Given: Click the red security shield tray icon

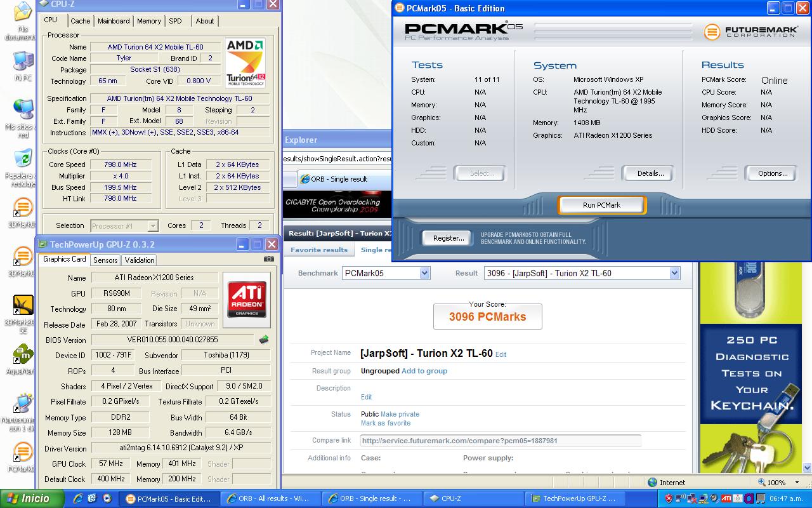Looking at the screenshot, I should (x=669, y=498).
